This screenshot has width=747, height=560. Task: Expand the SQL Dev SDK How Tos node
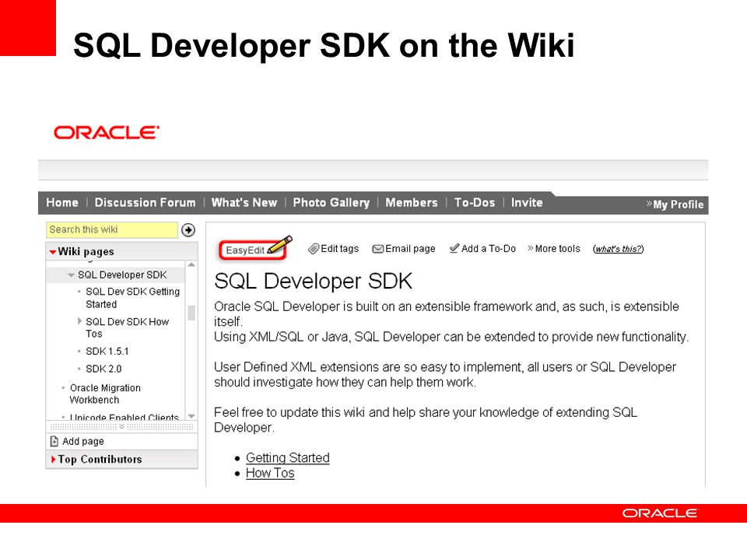coord(79,321)
